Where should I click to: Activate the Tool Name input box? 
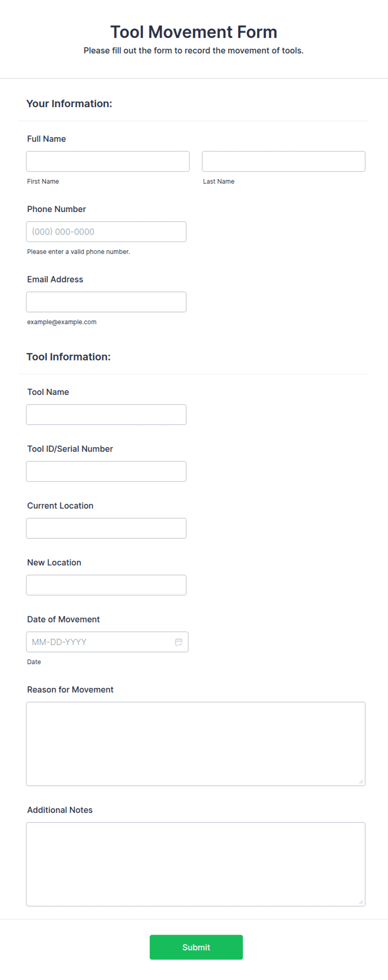[x=106, y=415]
